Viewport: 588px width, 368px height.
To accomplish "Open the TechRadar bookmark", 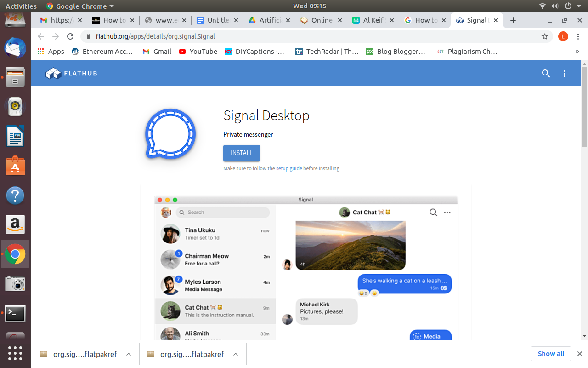I will [327, 52].
